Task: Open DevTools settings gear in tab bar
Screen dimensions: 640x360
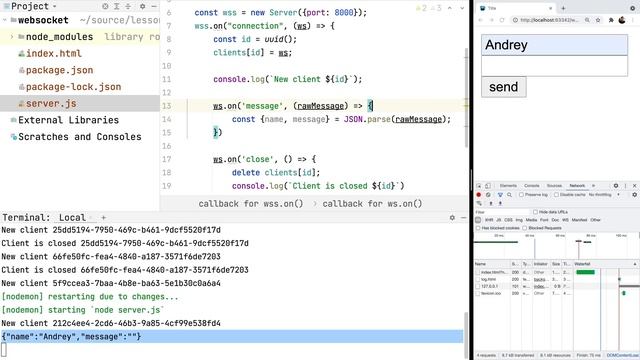Action: click(616, 186)
